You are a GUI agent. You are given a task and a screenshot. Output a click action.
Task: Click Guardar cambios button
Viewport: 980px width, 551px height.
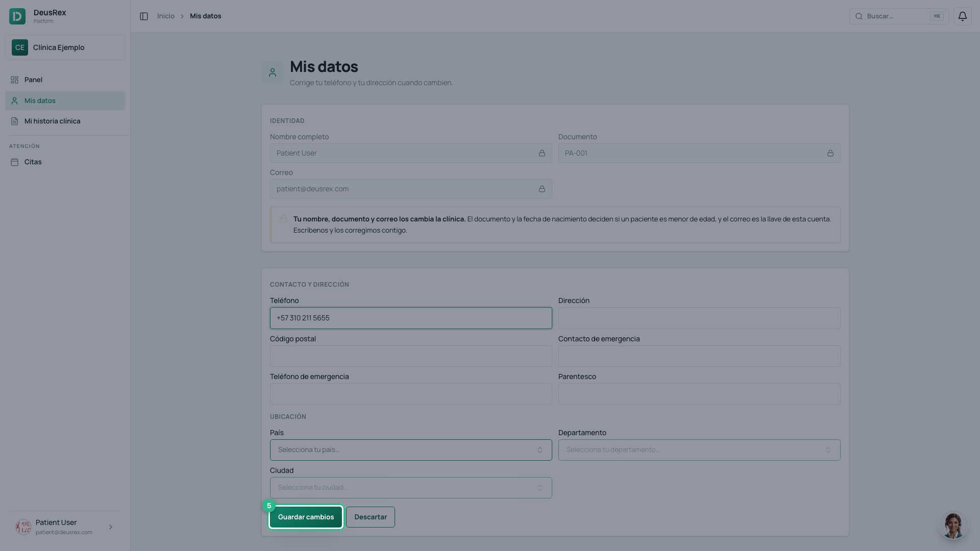click(306, 517)
